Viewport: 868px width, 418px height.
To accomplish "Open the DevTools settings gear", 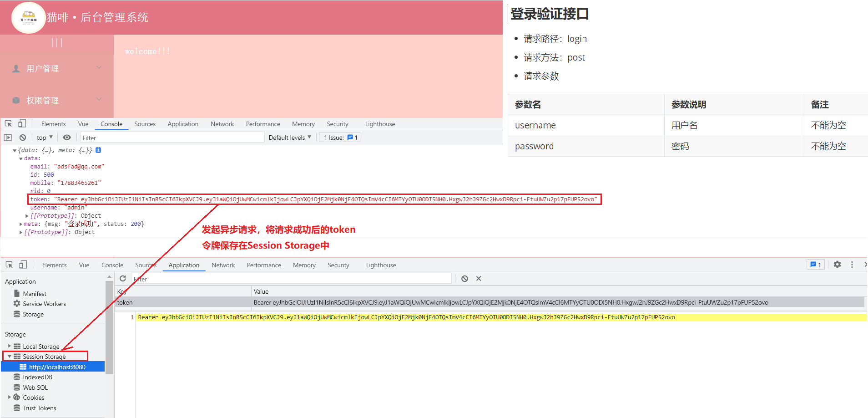I will (x=837, y=265).
